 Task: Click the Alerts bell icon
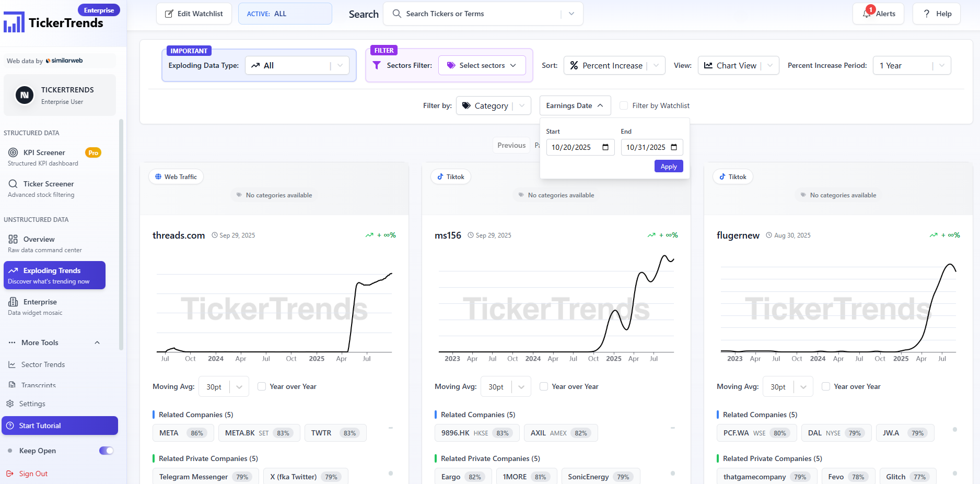(x=867, y=14)
